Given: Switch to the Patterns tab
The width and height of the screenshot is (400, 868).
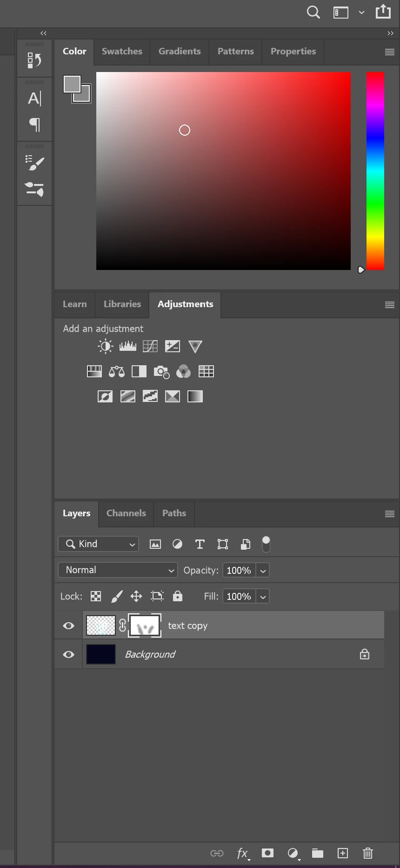Looking at the screenshot, I should (236, 52).
